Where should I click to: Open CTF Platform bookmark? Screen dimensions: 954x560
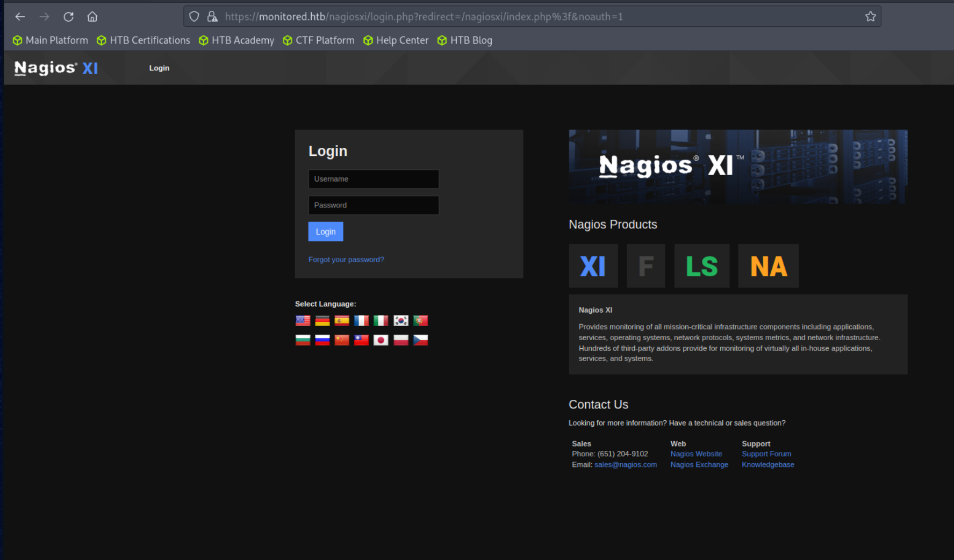pyautogui.click(x=319, y=40)
